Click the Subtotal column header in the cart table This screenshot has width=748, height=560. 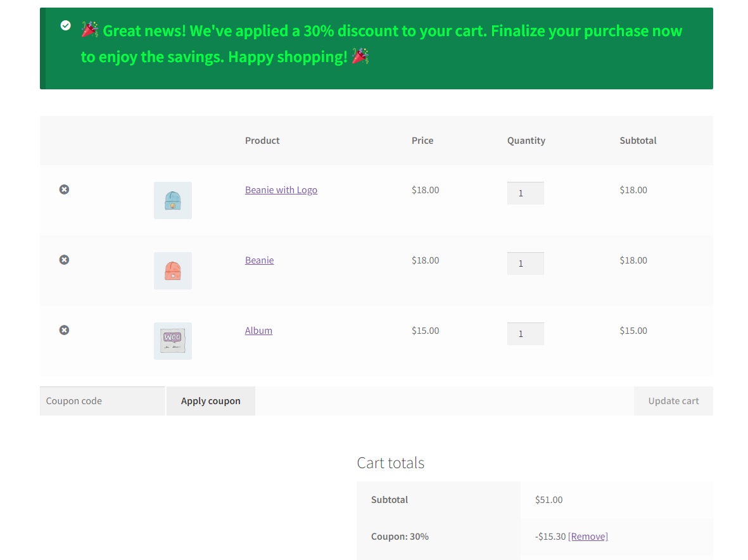[638, 141]
